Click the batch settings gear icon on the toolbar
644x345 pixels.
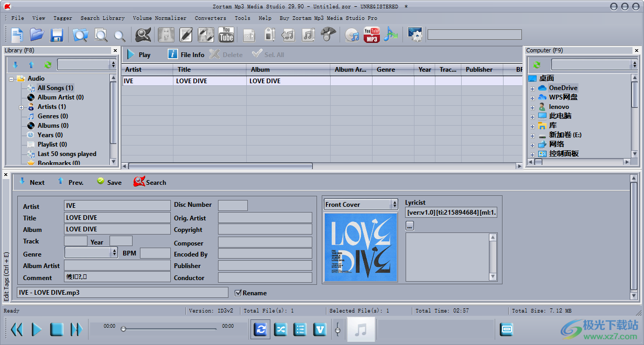(x=415, y=35)
